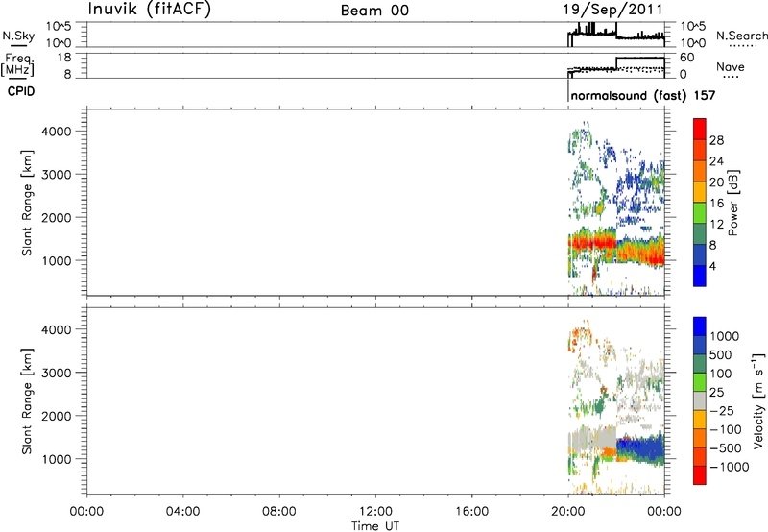Click the 'N.Search' legend label
Viewport: 768px width, 532px height.
[x=741, y=36]
